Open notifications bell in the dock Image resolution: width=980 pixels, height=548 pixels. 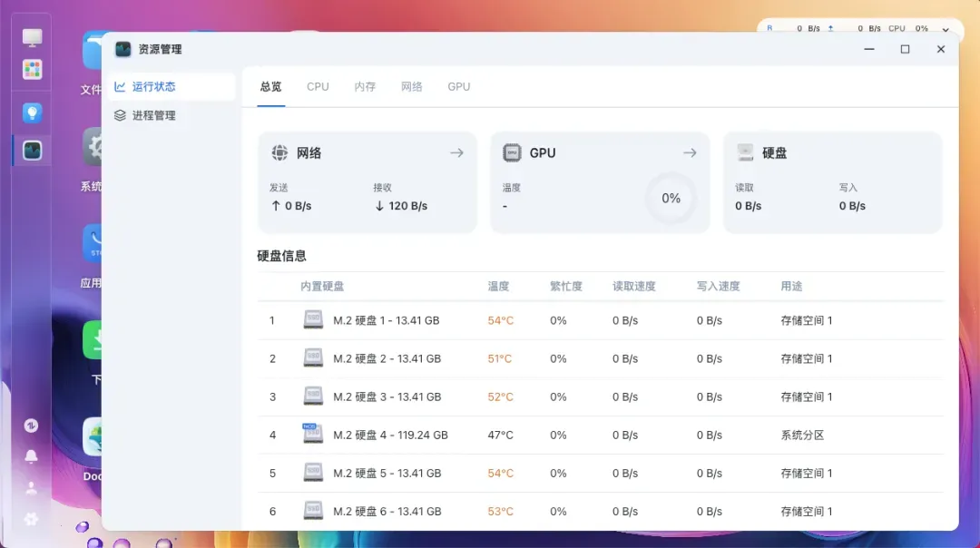pos(31,456)
